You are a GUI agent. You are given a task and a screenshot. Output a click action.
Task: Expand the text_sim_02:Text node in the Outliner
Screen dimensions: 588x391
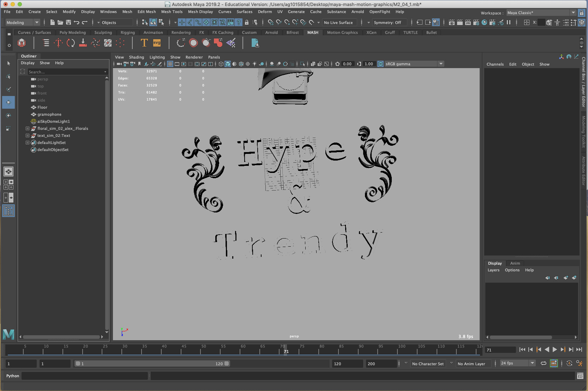(x=28, y=136)
